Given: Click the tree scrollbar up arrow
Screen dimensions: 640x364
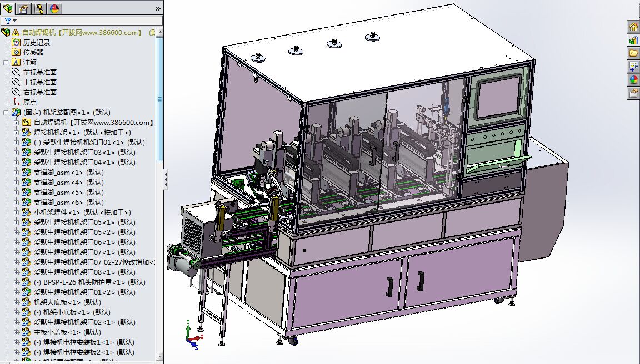Looking at the screenshot, I should 159,32.
